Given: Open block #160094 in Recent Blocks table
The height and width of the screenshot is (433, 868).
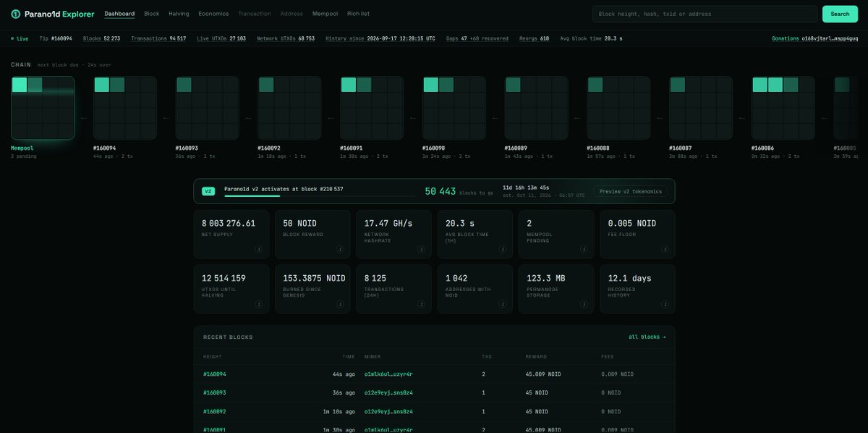Looking at the screenshot, I should coord(215,374).
